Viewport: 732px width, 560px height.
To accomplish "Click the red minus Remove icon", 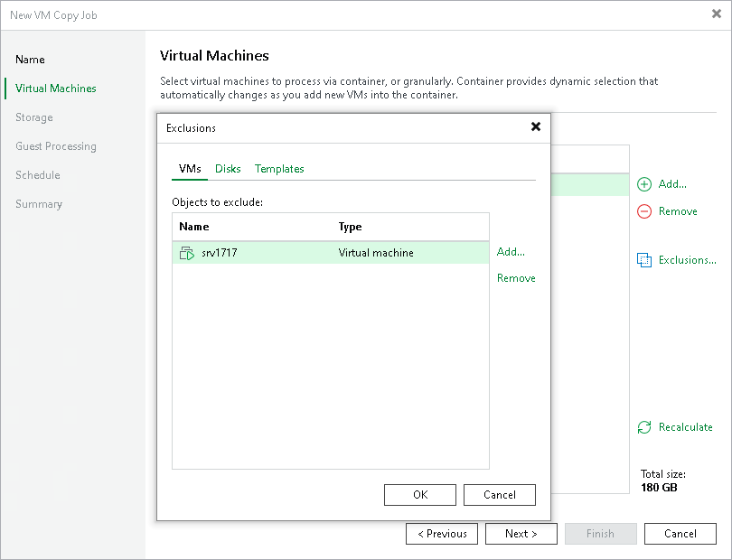I will [x=644, y=211].
